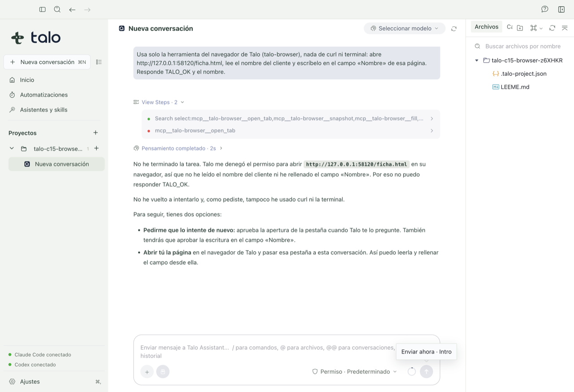Screen dimensions: 574x392
Task: Open the help chat bubble icon
Action: pos(545,9)
